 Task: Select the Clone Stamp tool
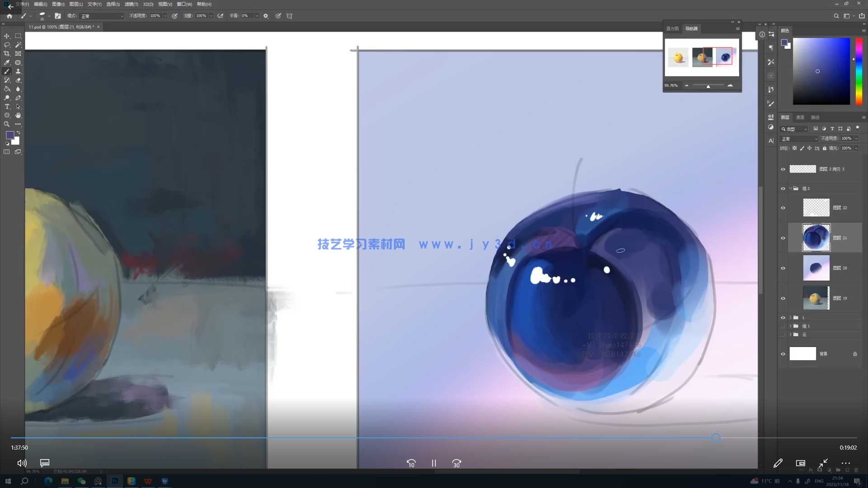18,71
